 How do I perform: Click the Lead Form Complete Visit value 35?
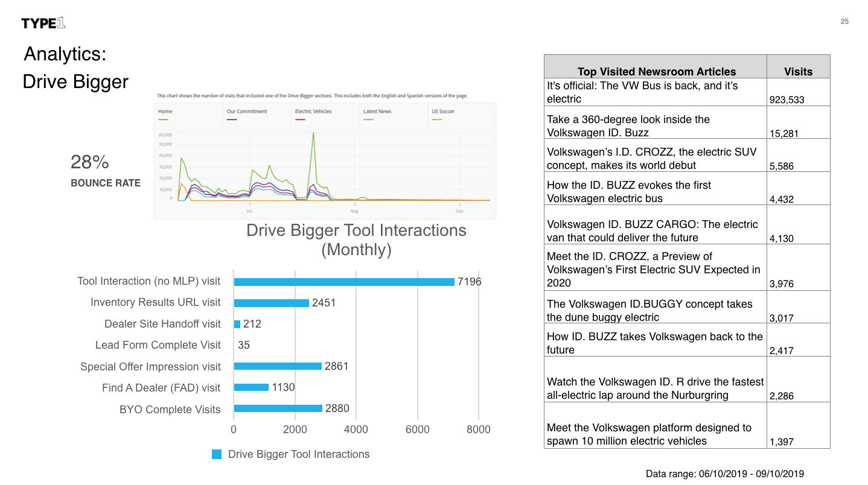pyautogui.click(x=244, y=345)
